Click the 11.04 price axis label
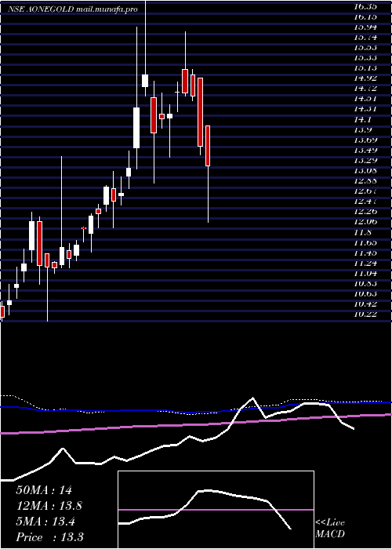 [365, 273]
